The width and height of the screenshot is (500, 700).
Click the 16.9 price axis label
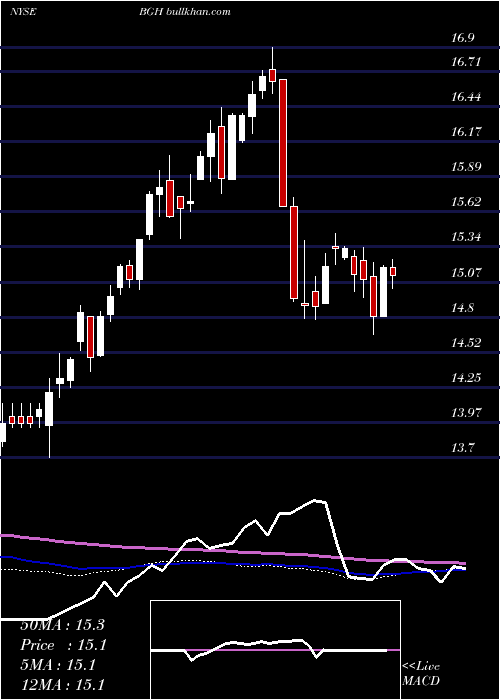462,38
